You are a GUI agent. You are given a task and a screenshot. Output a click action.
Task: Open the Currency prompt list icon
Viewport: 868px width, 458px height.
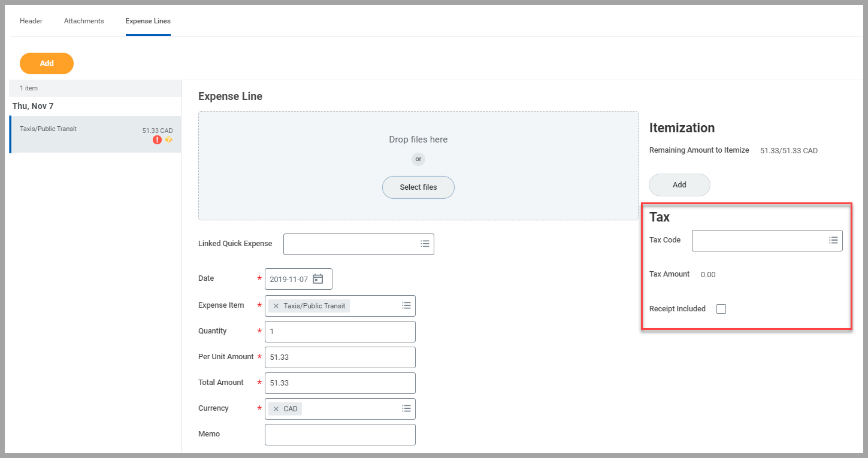point(406,408)
